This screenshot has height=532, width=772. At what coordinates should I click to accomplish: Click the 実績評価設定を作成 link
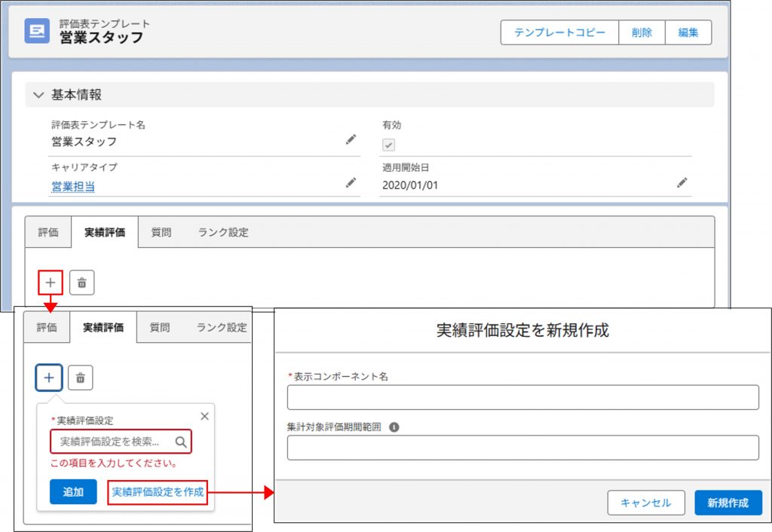pyautogui.click(x=158, y=491)
